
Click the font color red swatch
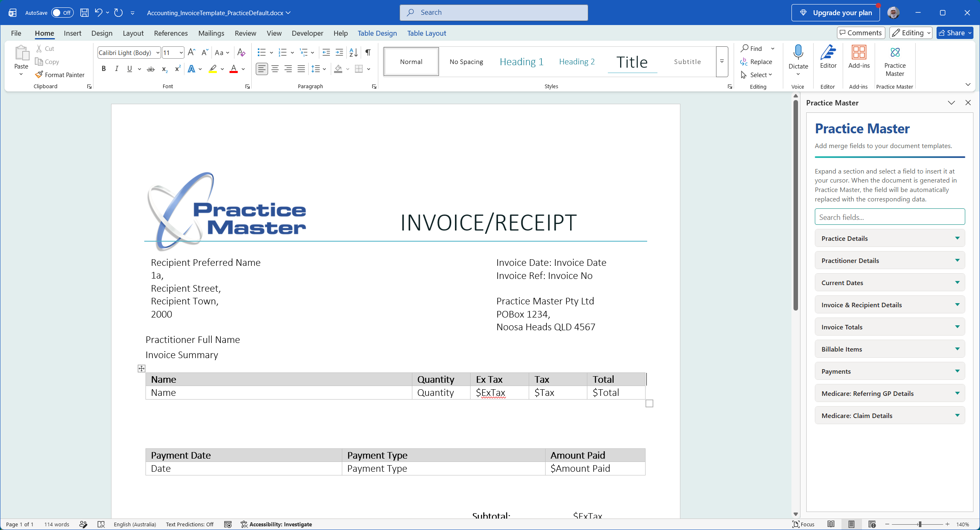tap(234, 69)
